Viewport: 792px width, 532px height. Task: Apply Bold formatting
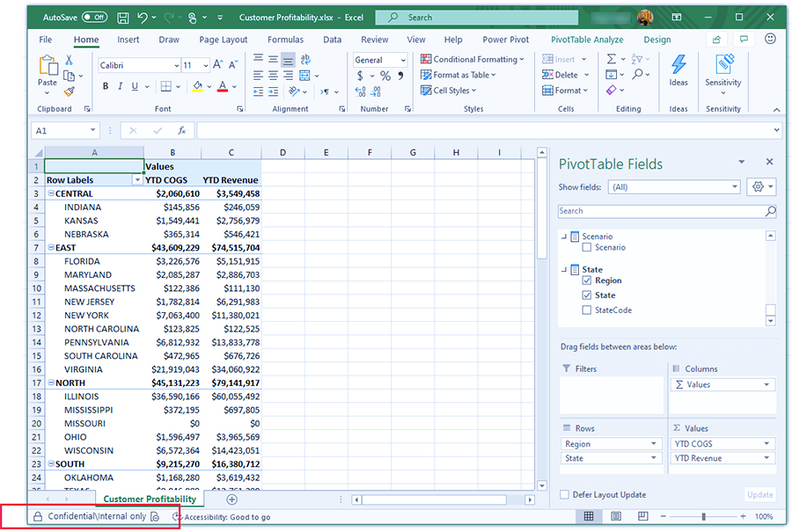click(x=106, y=86)
